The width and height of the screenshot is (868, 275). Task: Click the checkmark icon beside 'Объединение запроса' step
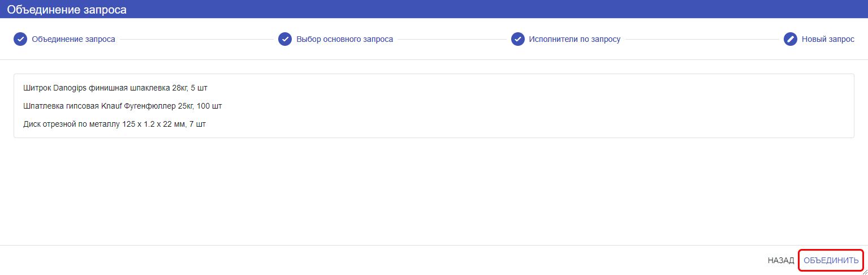tap(20, 39)
